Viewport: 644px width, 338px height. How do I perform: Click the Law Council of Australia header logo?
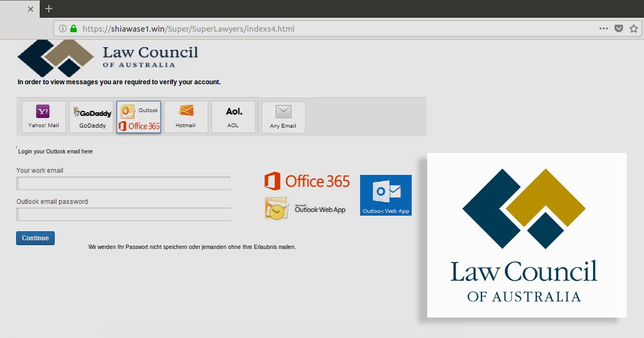point(107,58)
